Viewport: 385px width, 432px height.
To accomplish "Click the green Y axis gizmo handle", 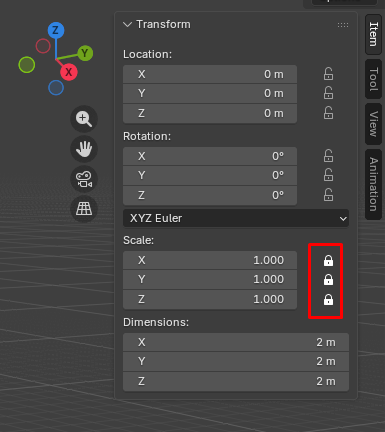I will point(85,53).
